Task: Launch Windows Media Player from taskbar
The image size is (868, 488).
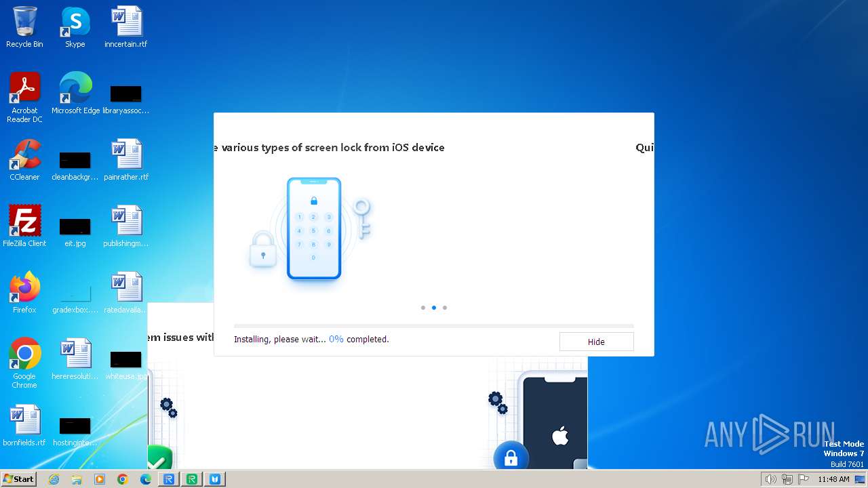Action: [100, 479]
